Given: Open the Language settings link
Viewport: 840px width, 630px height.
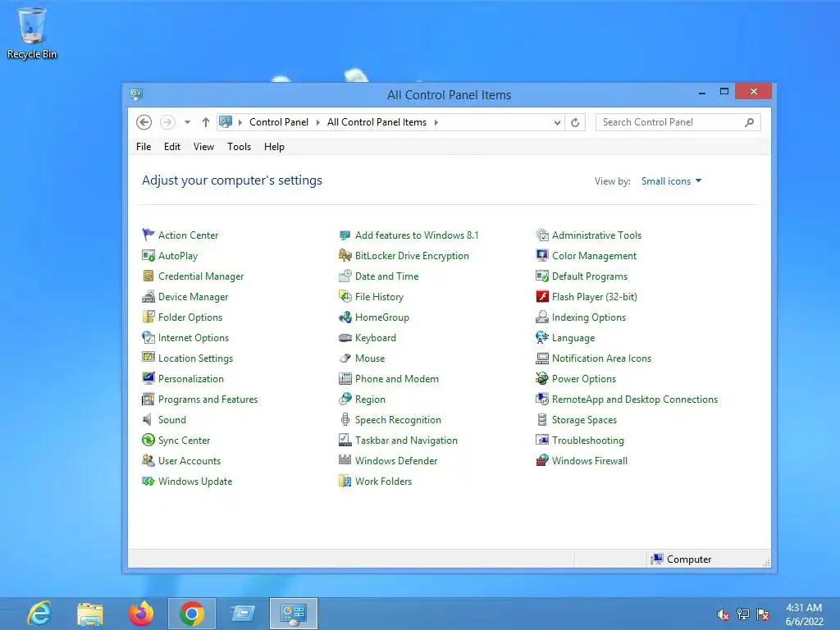Looking at the screenshot, I should 573,338.
